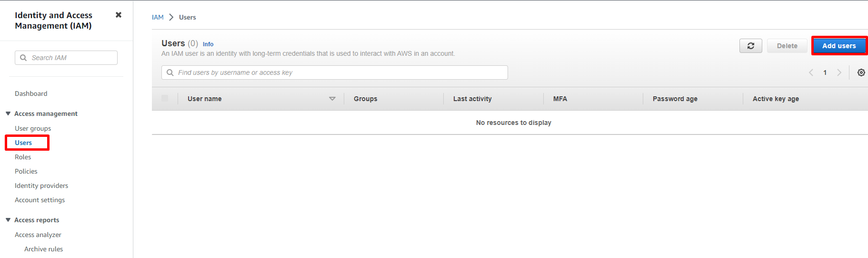Go to the next page arrow
868x258 pixels.
839,72
